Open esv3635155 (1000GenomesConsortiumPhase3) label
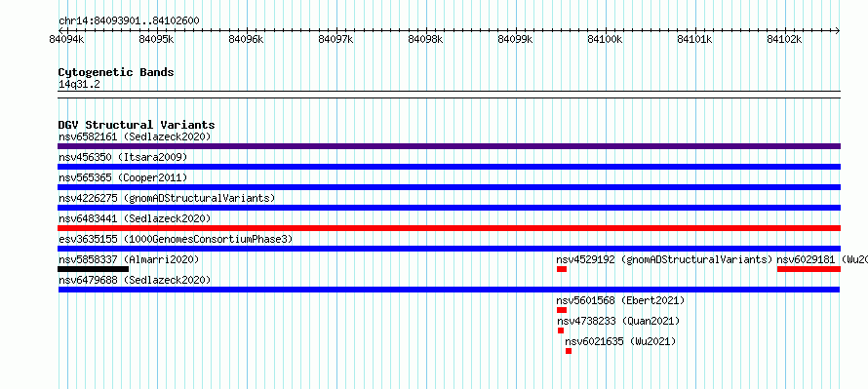The image size is (868, 389). [x=176, y=239]
